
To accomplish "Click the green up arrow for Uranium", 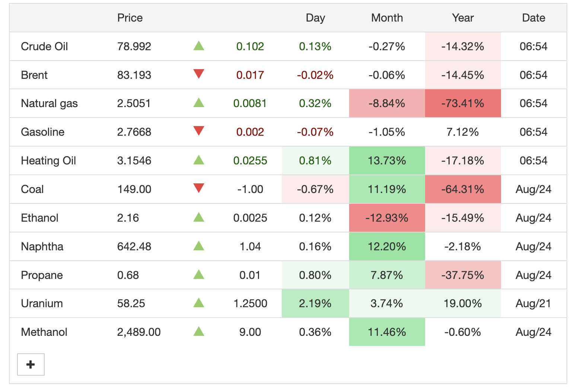I will click(x=199, y=303).
